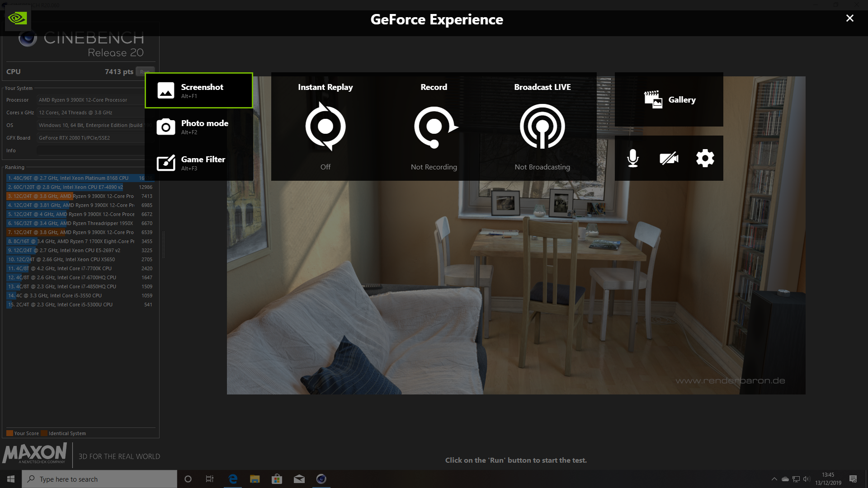This screenshot has width=868, height=488.
Task: Click the Broadcast LIVE antenna icon
Action: click(x=542, y=127)
